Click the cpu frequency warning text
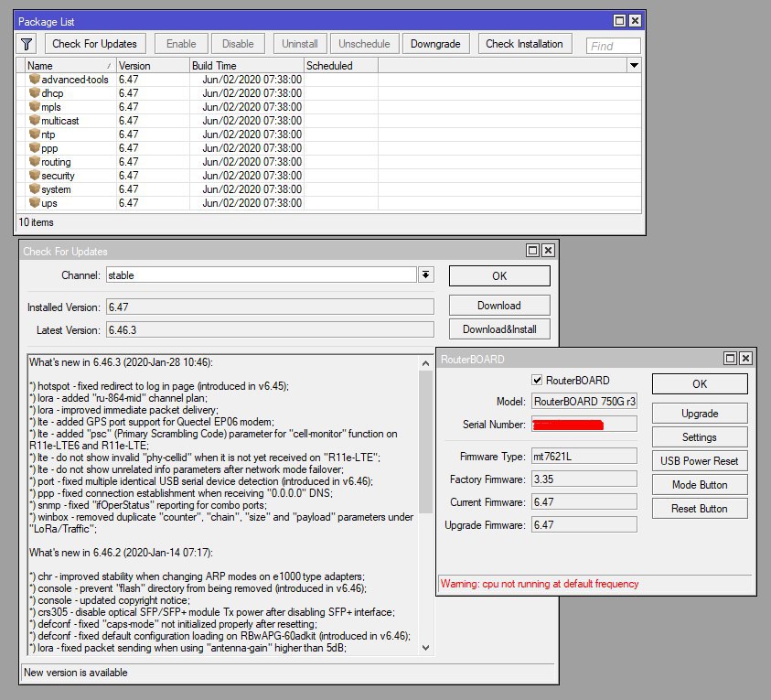The image size is (771, 700). tap(540, 584)
